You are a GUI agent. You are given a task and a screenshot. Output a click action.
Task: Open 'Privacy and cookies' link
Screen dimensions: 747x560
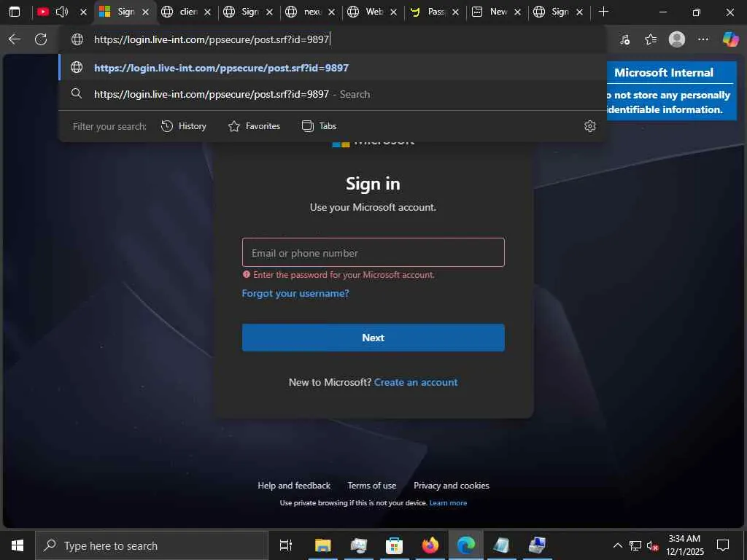(451, 486)
